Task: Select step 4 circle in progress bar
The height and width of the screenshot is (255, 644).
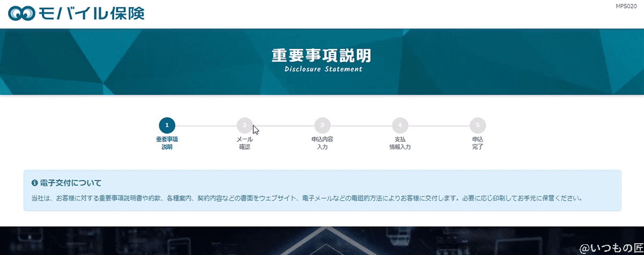Action: (400, 125)
